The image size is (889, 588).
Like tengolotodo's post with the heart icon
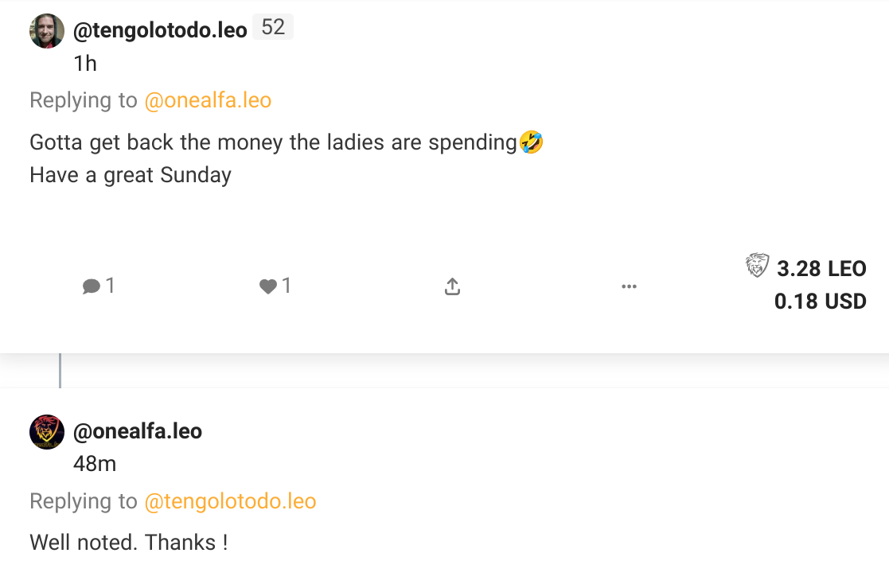click(x=268, y=286)
